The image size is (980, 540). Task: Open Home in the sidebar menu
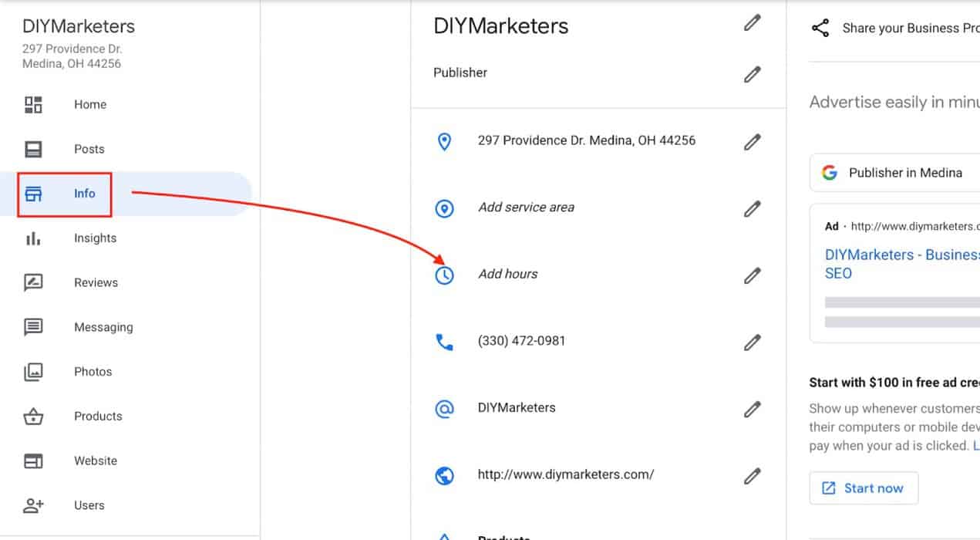[x=90, y=104]
